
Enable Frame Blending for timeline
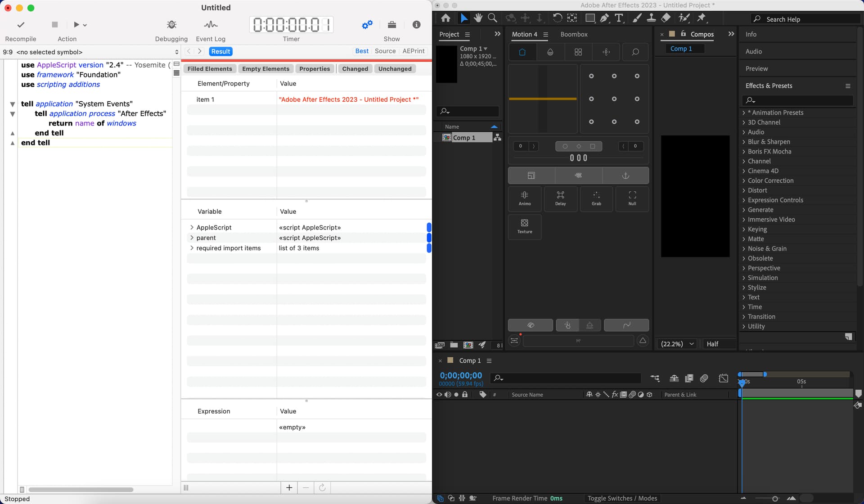tap(689, 378)
